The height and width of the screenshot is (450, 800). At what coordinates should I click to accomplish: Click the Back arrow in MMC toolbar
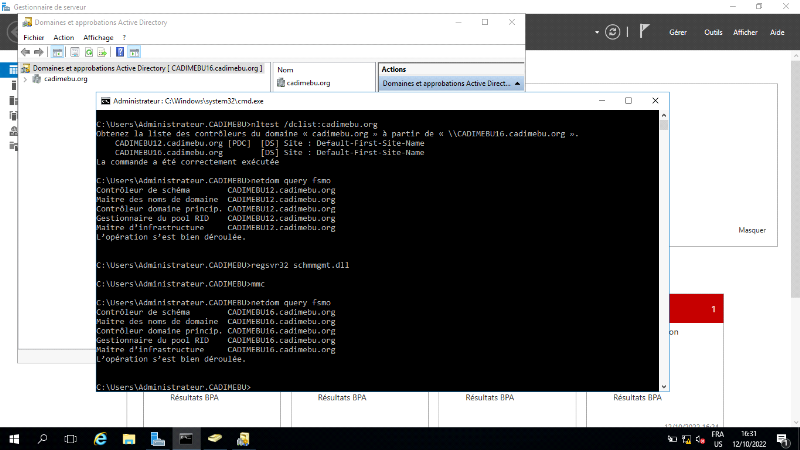pos(26,51)
